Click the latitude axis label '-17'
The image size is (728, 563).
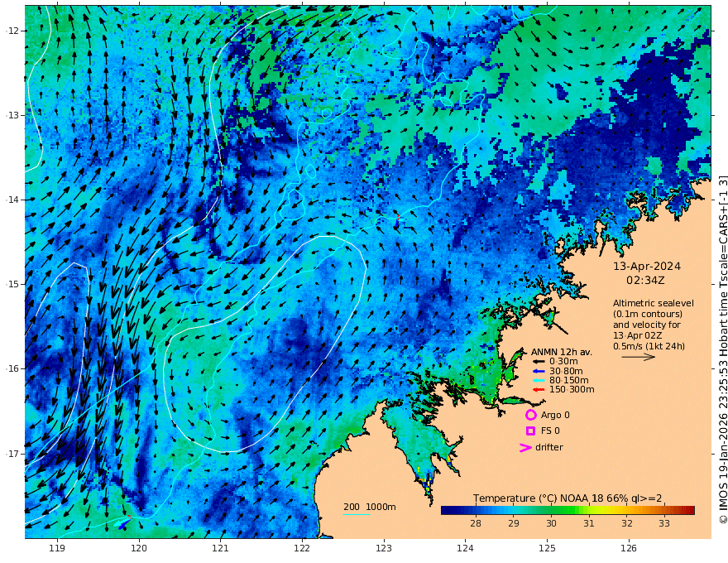pyautogui.click(x=12, y=454)
